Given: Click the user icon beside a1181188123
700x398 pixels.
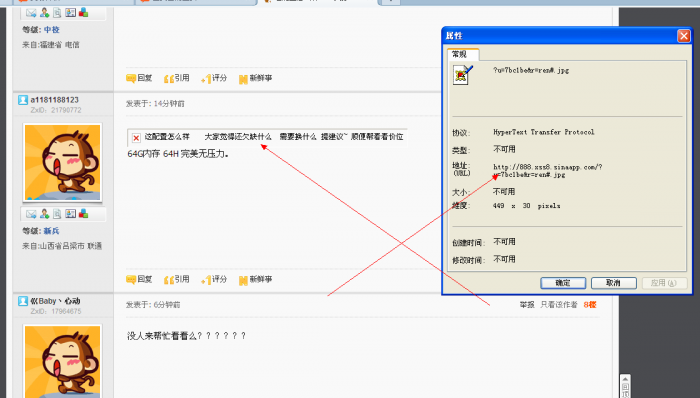Looking at the screenshot, I should point(23,100).
